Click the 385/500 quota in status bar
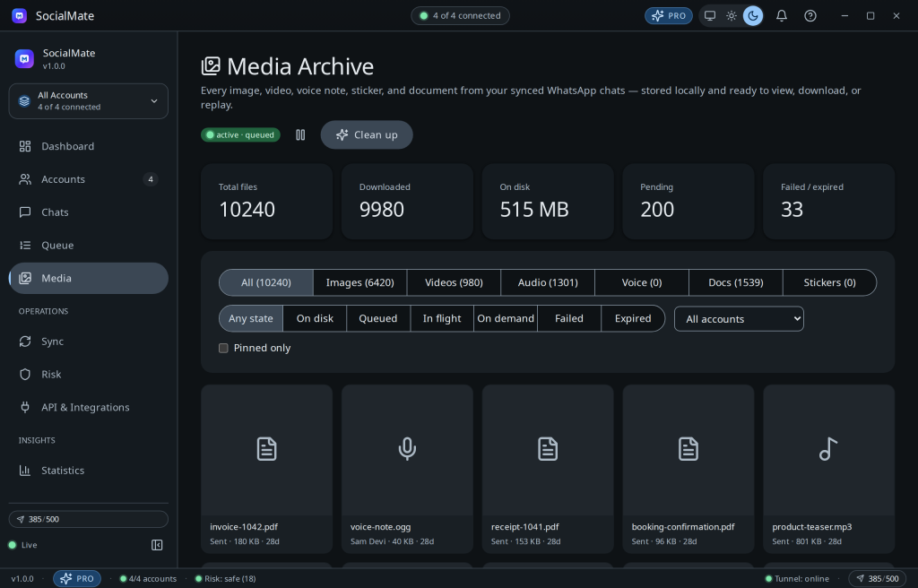The height and width of the screenshot is (588, 918). coord(878,579)
